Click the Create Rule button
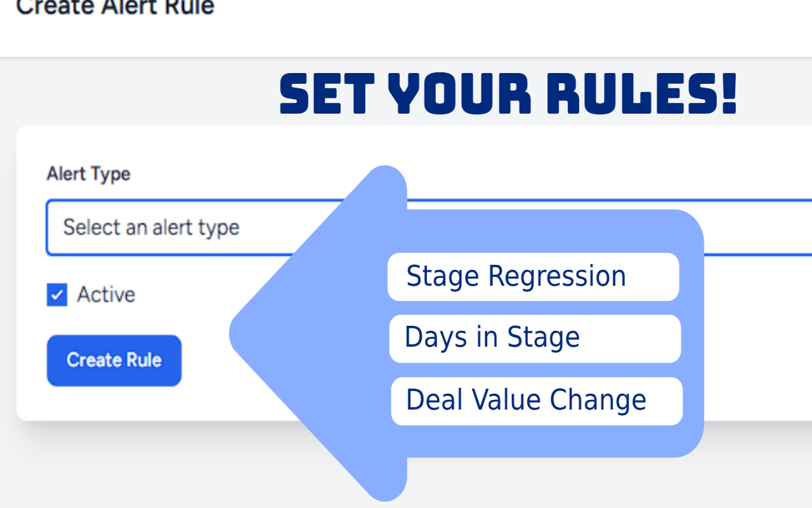This screenshot has height=508, width=812. 114,360
